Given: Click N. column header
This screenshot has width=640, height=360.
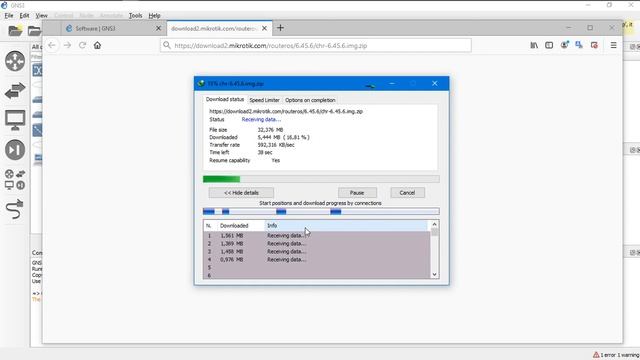Looking at the screenshot, I should tap(209, 226).
